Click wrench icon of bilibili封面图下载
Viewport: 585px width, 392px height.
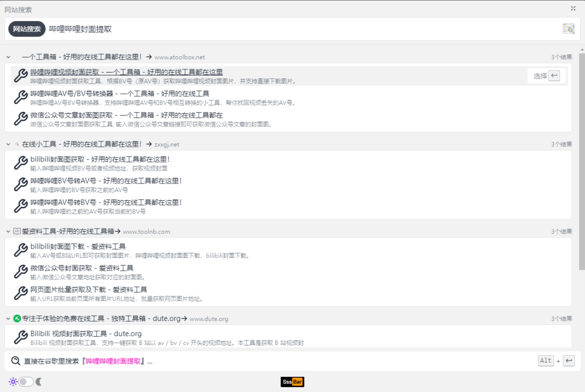click(21, 250)
